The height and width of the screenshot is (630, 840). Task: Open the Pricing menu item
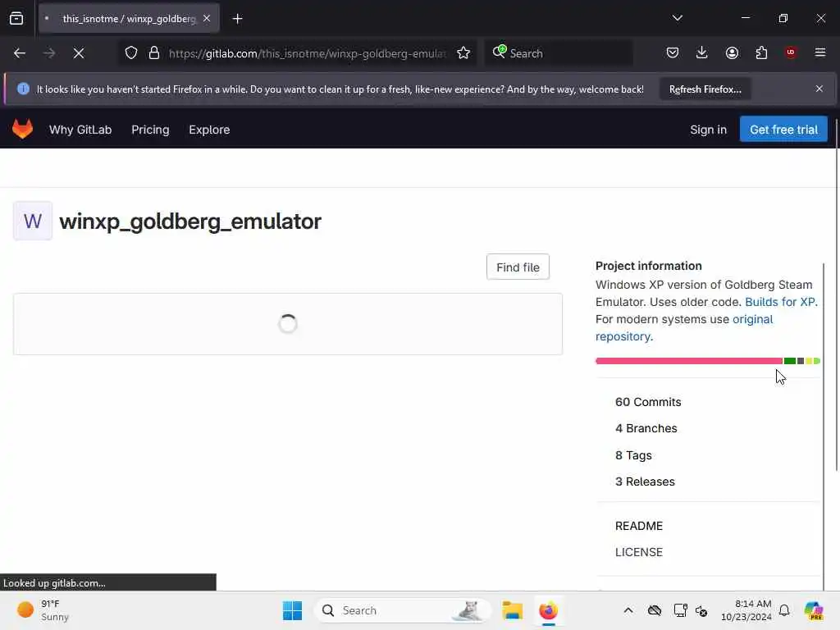pos(150,130)
